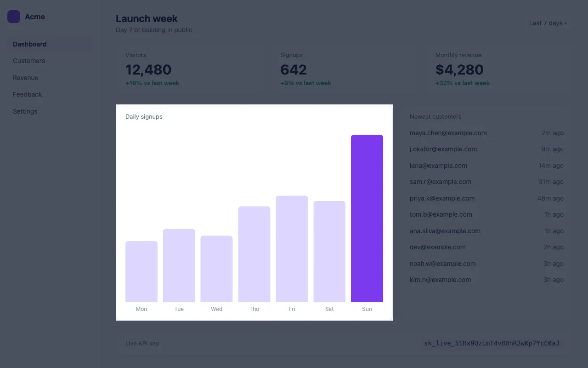Image resolution: width=588 pixels, height=368 pixels.
Task: Expand the Last 7 days range dropdown
Action: (548, 23)
